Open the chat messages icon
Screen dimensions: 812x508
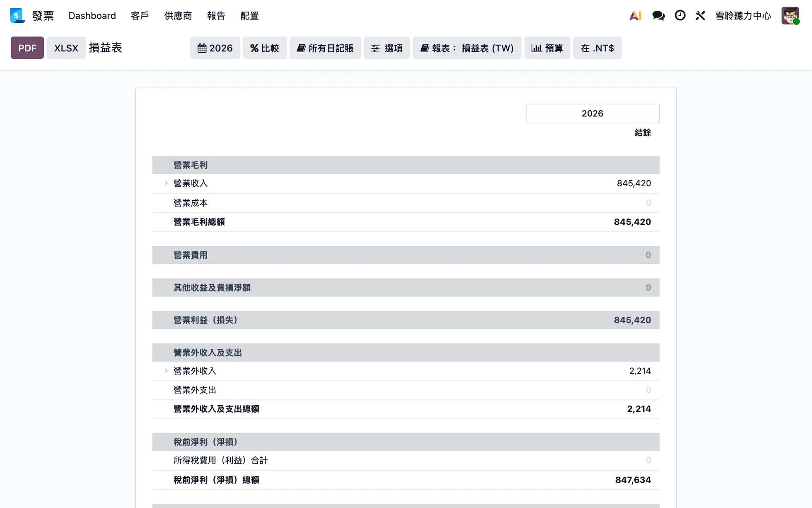[658, 16]
